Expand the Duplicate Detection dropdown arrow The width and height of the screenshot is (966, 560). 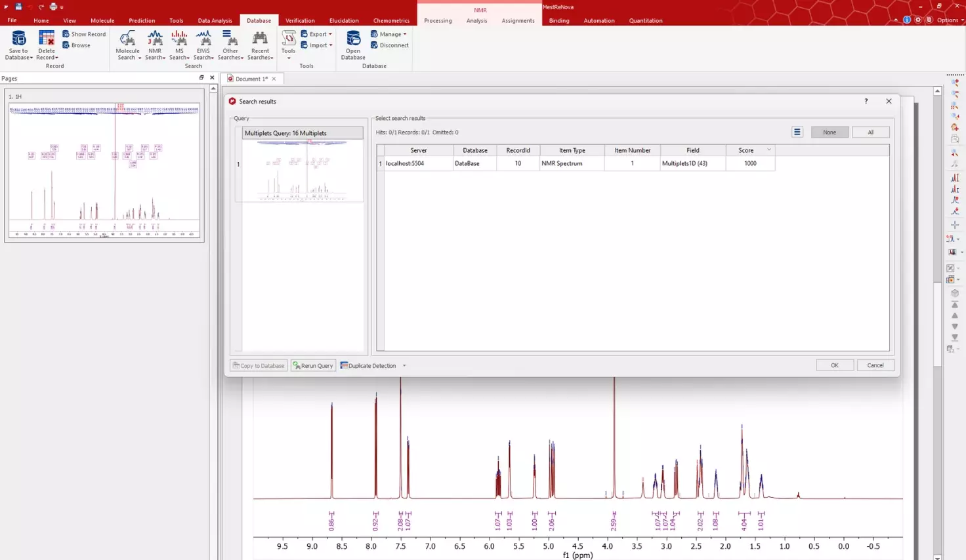click(404, 366)
